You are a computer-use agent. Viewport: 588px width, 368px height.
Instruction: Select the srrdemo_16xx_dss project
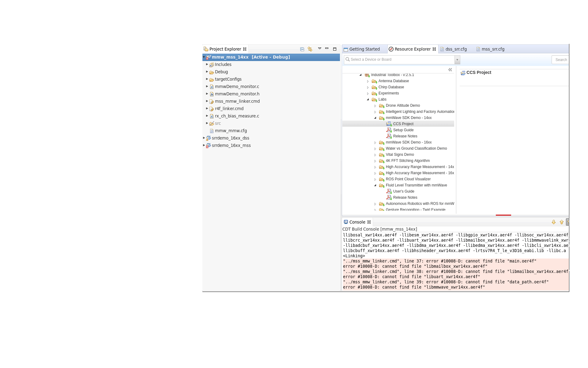(x=230, y=138)
